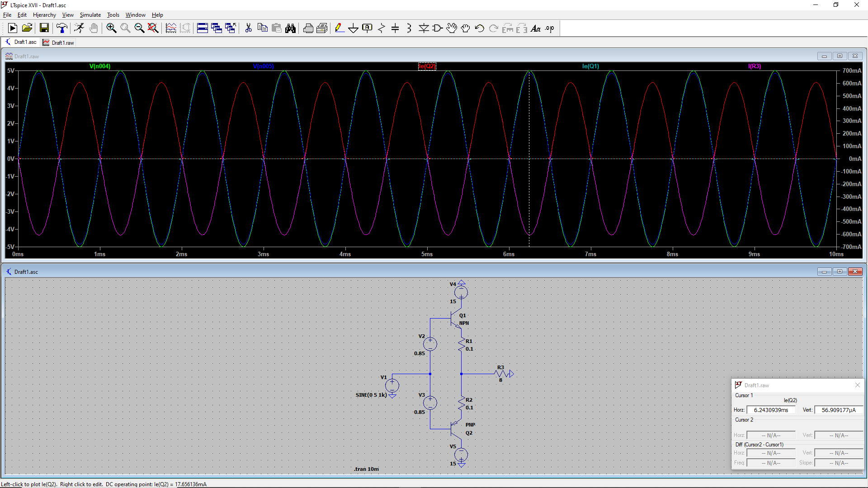Image resolution: width=868 pixels, height=488 pixels.
Task: Select the Resistor component tool
Action: pyautogui.click(x=382, y=28)
